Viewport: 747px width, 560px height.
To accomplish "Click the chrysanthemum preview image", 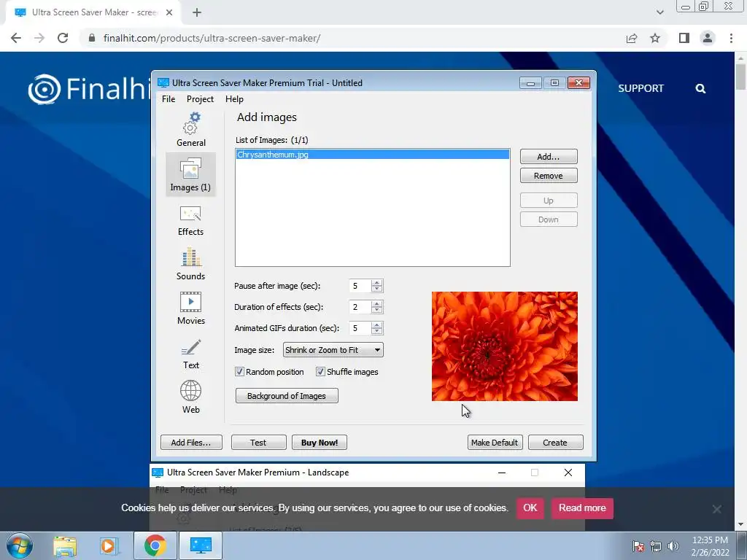I will (x=505, y=346).
